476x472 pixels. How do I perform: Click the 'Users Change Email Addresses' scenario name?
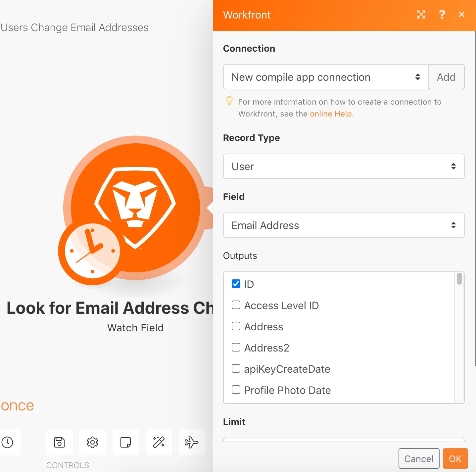[74, 27]
